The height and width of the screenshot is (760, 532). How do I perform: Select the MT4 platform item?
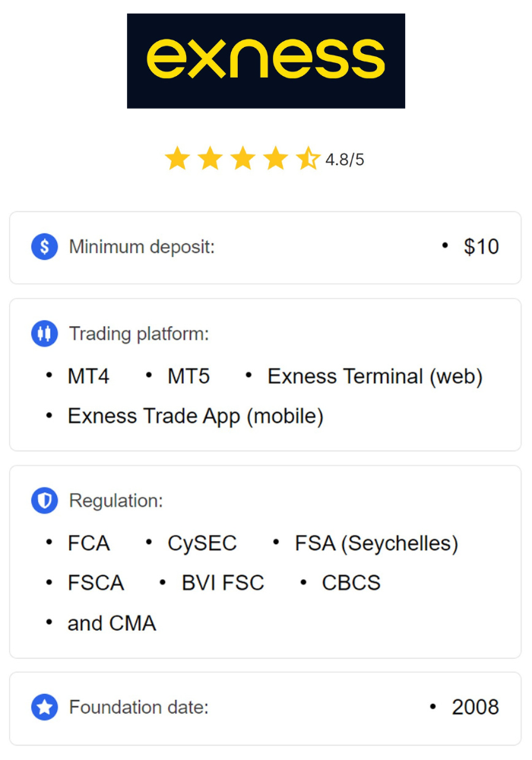pos(88,377)
